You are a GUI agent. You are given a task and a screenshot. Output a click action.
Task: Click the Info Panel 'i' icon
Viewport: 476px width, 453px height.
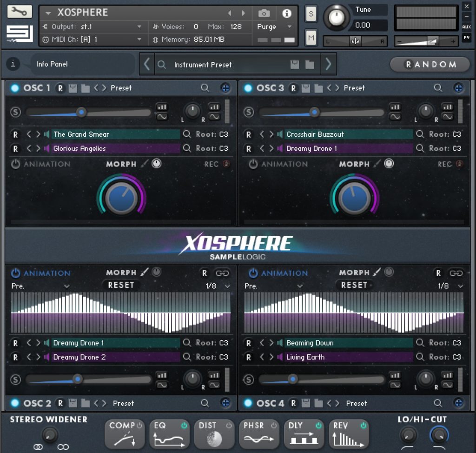coord(13,64)
